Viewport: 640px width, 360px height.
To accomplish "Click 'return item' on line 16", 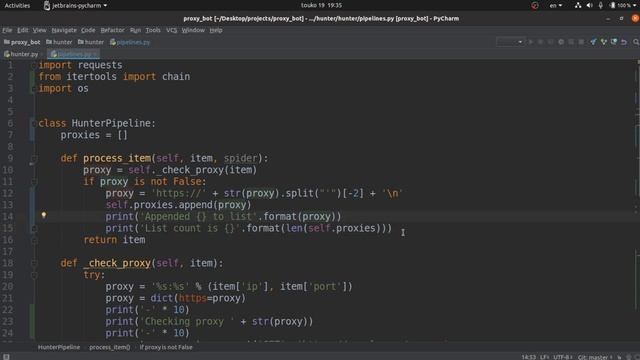I will [x=114, y=240].
